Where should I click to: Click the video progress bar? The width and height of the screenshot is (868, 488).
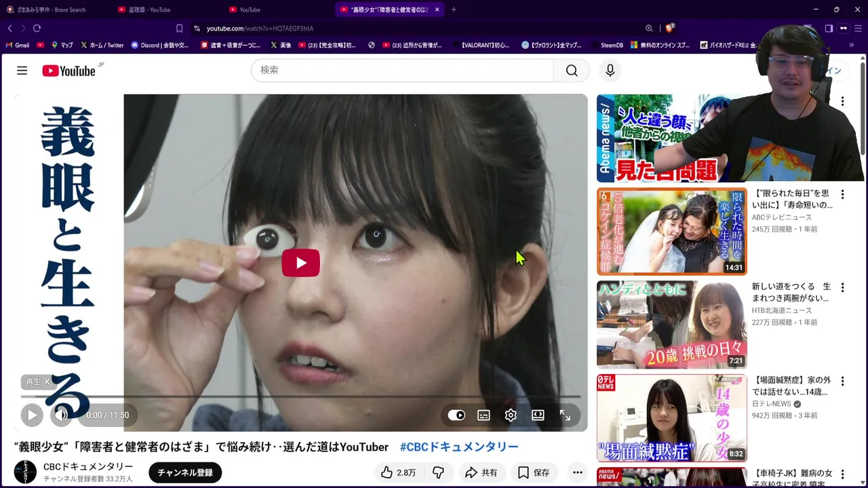pos(300,396)
